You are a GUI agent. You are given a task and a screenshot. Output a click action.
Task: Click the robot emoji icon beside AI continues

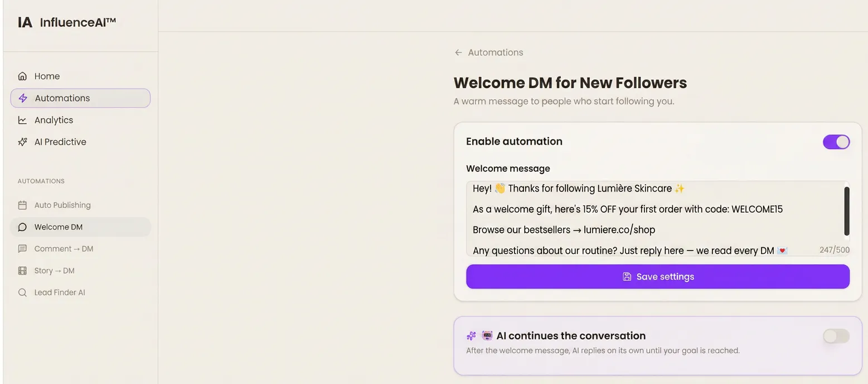tap(487, 336)
